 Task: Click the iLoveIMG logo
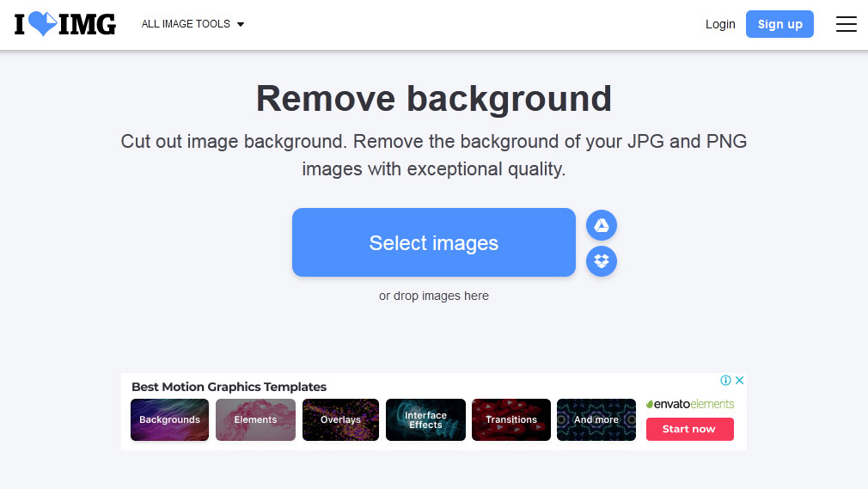[x=65, y=24]
